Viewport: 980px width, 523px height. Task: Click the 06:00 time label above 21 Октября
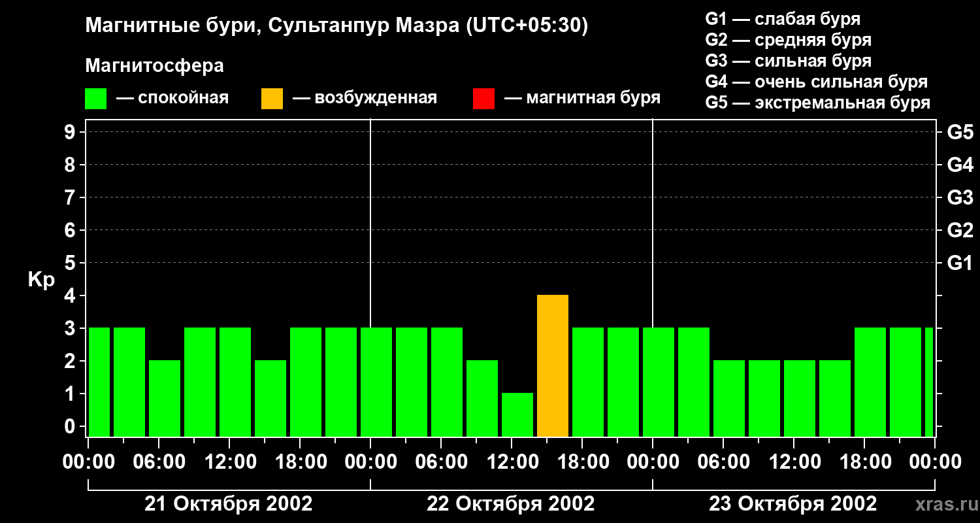[x=159, y=462]
